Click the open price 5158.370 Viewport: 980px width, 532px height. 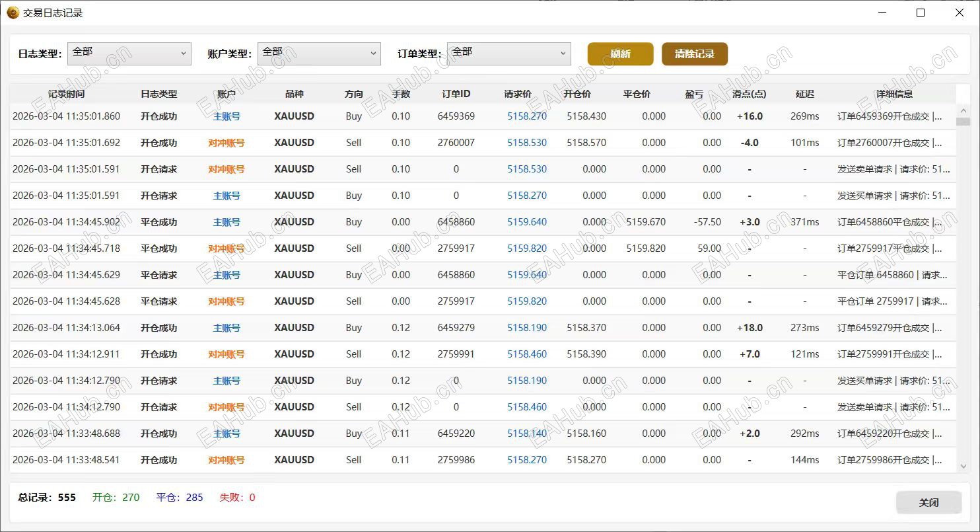point(586,328)
